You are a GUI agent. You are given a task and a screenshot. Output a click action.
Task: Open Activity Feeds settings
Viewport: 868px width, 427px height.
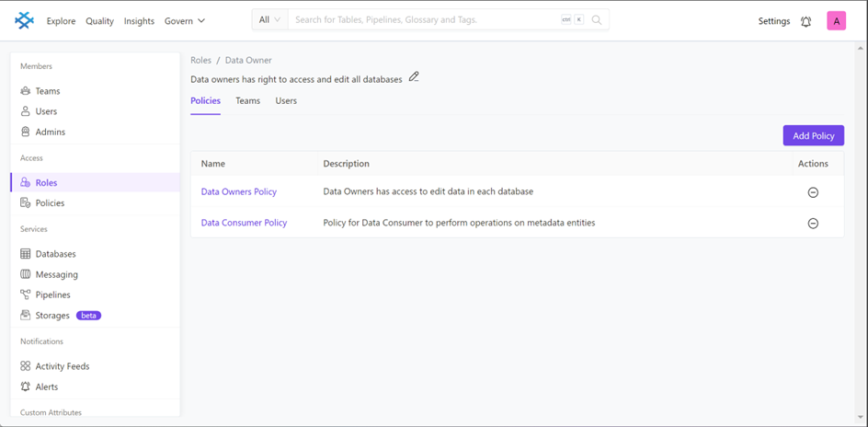(62, 366)
